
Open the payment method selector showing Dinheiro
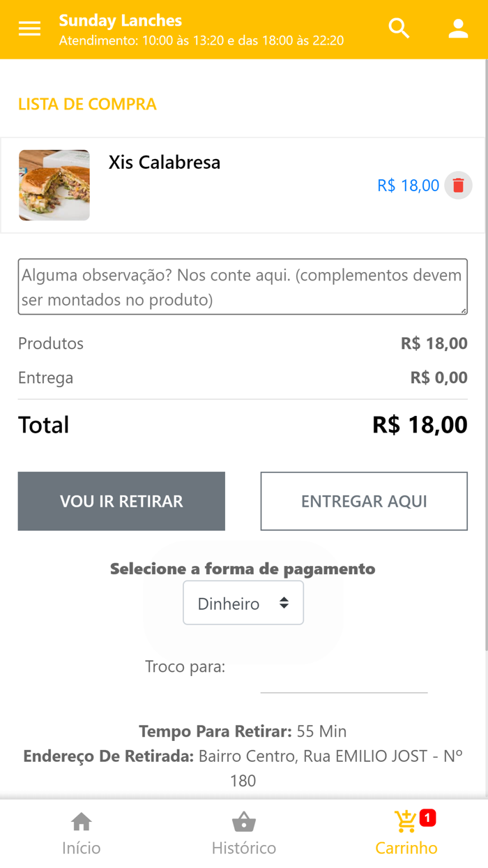point(243,602)
